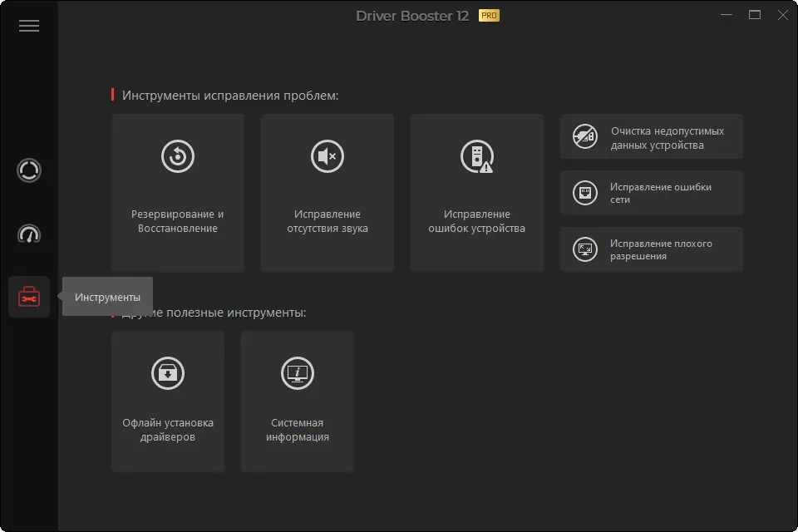798x532 pixels.
Task: Open the Исправление ошибок устройства tile
Action: pyautogui.click(x=477, y=220)
